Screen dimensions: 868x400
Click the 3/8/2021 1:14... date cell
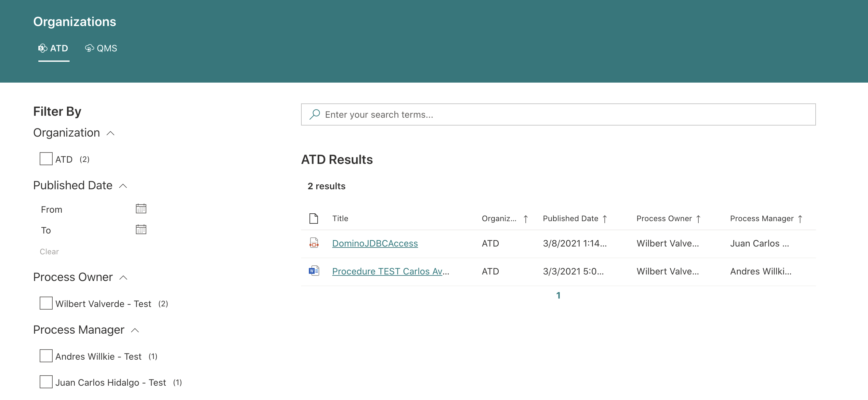click(574, 243)
